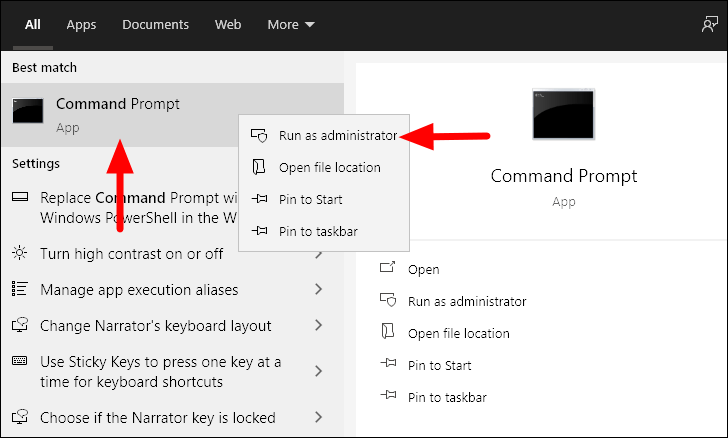
Task: Switch to the Web tab
Action: [228, 25]
